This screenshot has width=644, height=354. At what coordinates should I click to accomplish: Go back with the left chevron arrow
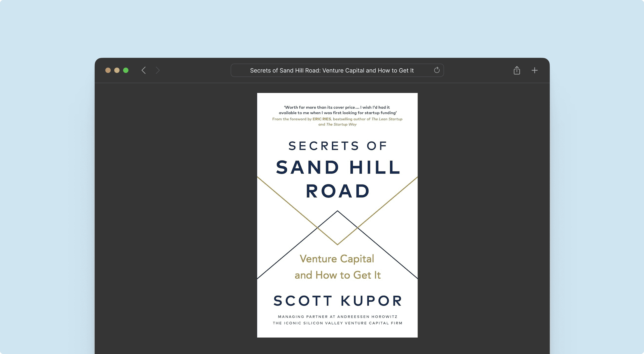(x=144, y=70)
